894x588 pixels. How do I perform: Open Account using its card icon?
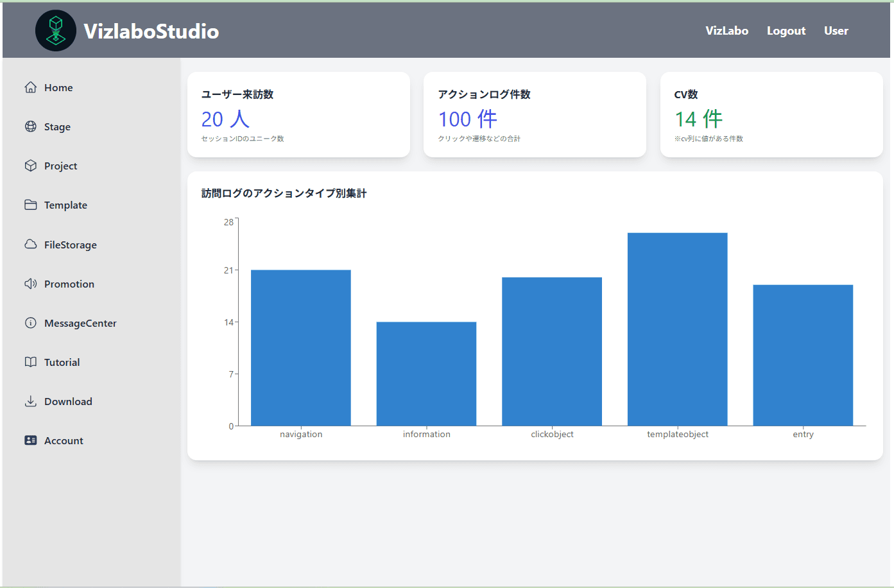[30, 440]
